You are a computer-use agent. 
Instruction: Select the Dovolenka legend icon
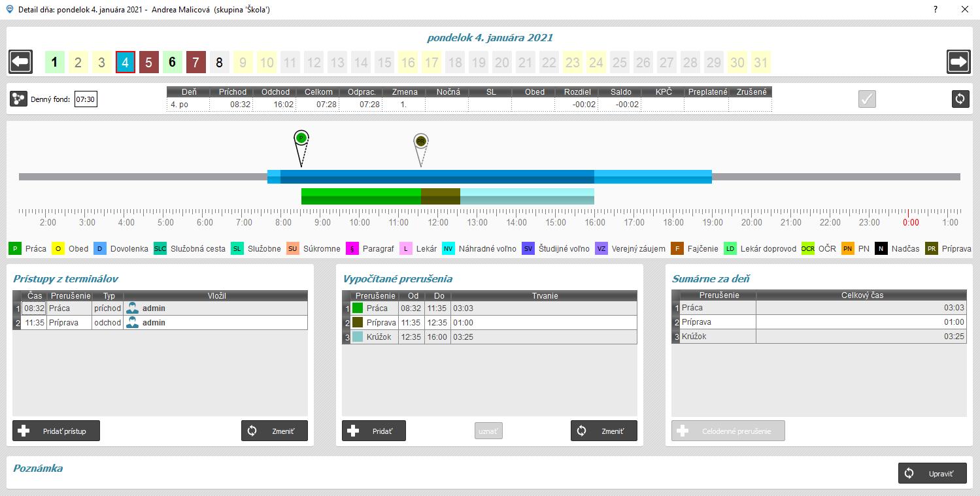pyautogui.click(x=99, y=249)
